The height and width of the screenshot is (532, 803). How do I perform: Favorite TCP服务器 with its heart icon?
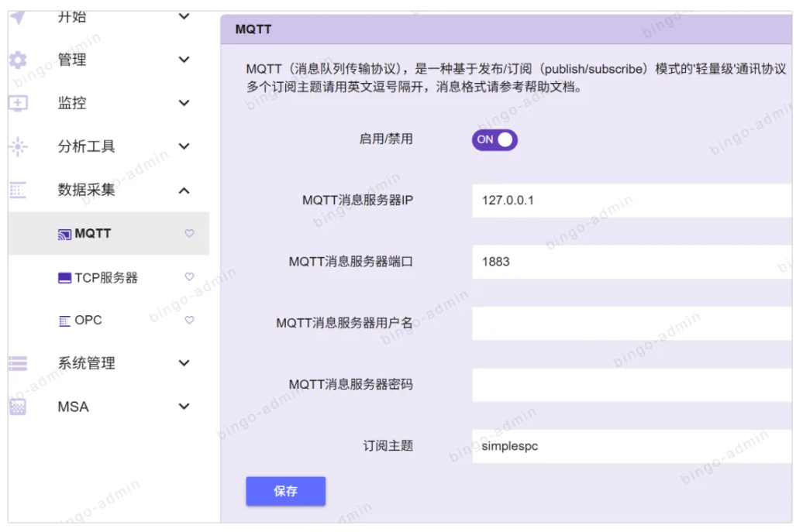189,276
